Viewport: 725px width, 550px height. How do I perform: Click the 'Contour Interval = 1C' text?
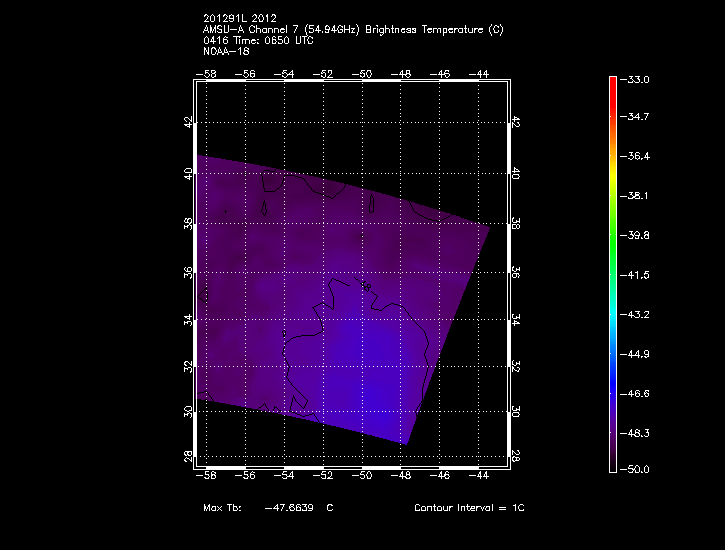click(x=469, y=508)
